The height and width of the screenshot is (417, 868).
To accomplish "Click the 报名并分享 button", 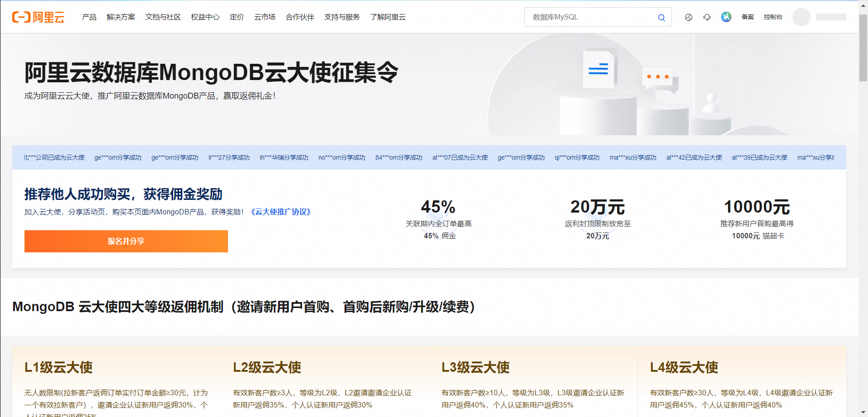I will [126, 241].
